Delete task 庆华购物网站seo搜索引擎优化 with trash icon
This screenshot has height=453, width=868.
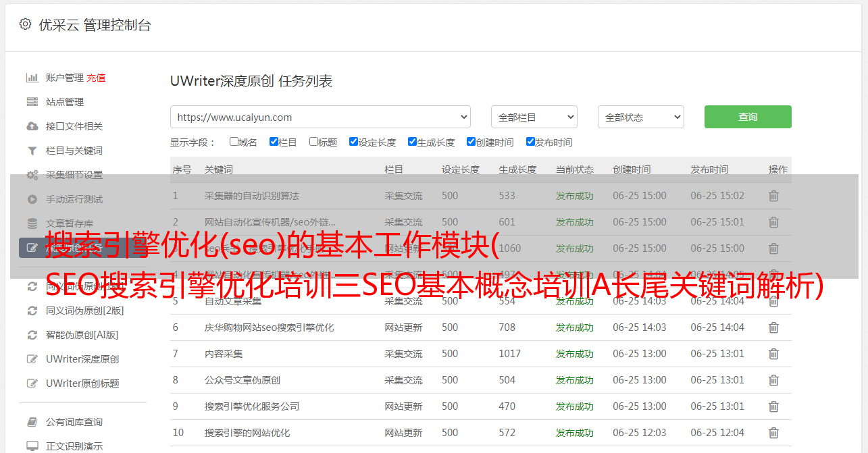pyautogui.click(x=774, y=327)
